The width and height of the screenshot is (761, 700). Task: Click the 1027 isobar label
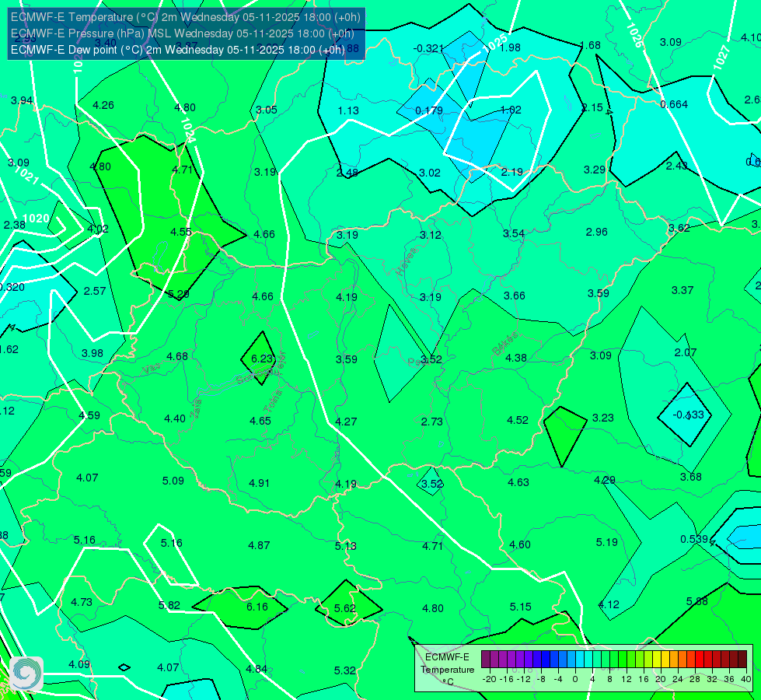(721, 58)
